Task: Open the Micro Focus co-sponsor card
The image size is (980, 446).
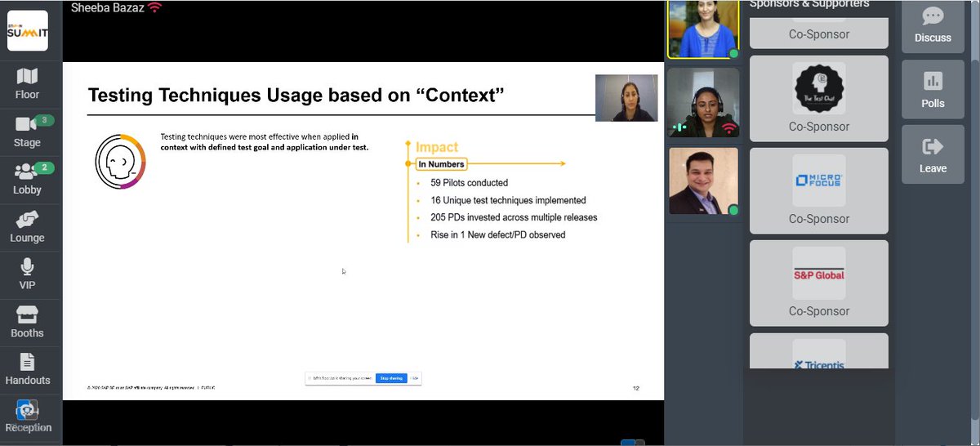Action: coord(818,190)
